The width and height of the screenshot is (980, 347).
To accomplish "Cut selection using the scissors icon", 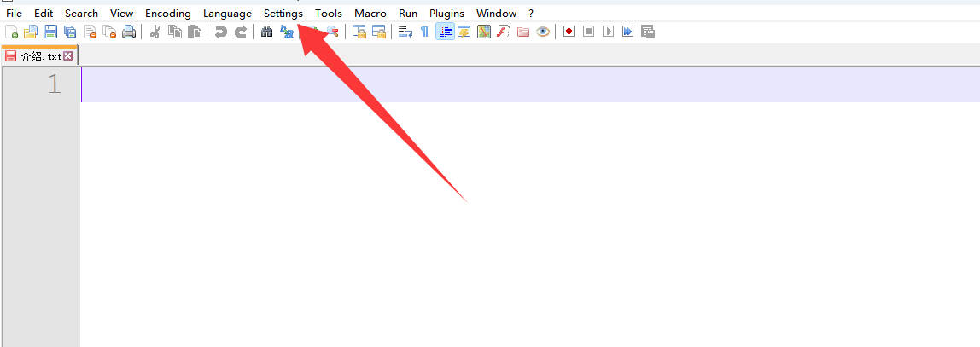I will [155, 32].
